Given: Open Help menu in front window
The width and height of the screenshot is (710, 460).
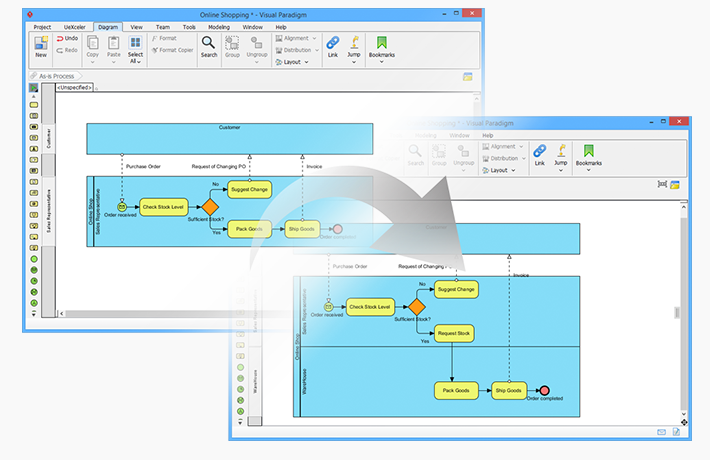Looking at the screenshot, I should click(488, 135).
